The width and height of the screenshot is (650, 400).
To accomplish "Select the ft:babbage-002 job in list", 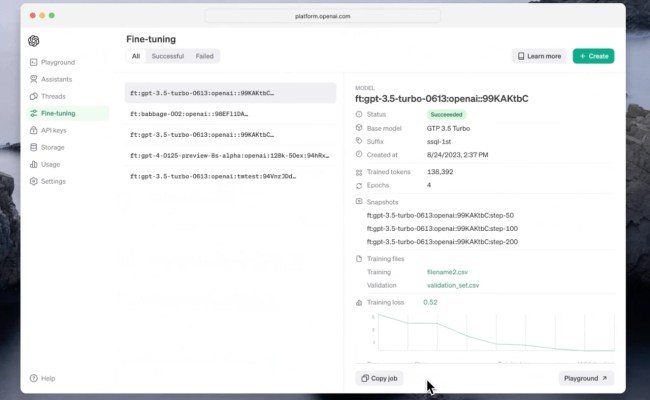I will pyautogui.click(x=230, y=114).
